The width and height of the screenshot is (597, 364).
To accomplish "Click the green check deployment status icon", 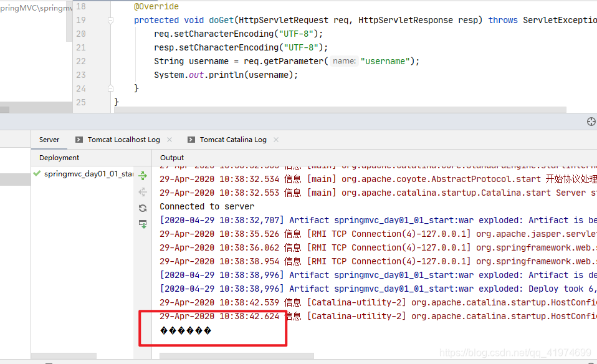I will pyautogui.click(x=37, y=174).
